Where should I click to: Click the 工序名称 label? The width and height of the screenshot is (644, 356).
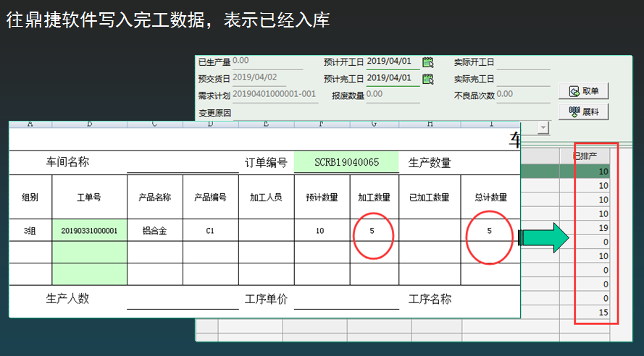point(430,299)
